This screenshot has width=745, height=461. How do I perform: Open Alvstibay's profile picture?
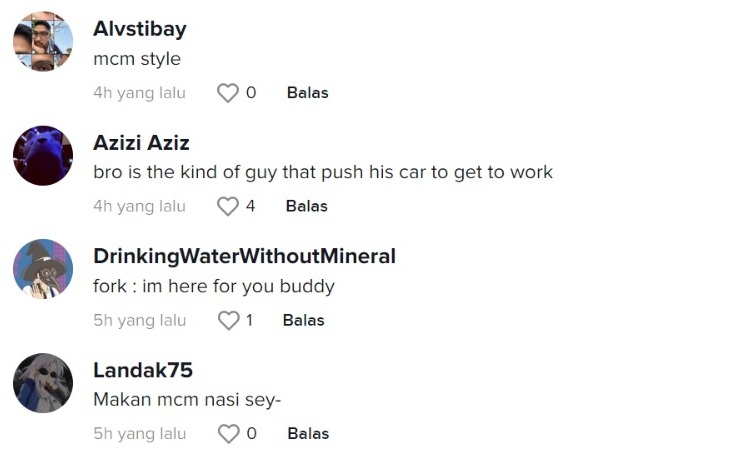click(x=43, y=42)
